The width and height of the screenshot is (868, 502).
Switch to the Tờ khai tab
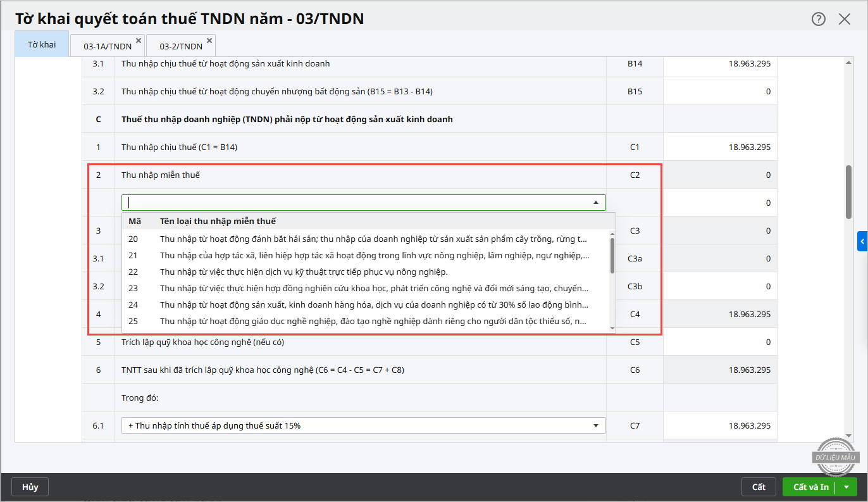(42, 45)
